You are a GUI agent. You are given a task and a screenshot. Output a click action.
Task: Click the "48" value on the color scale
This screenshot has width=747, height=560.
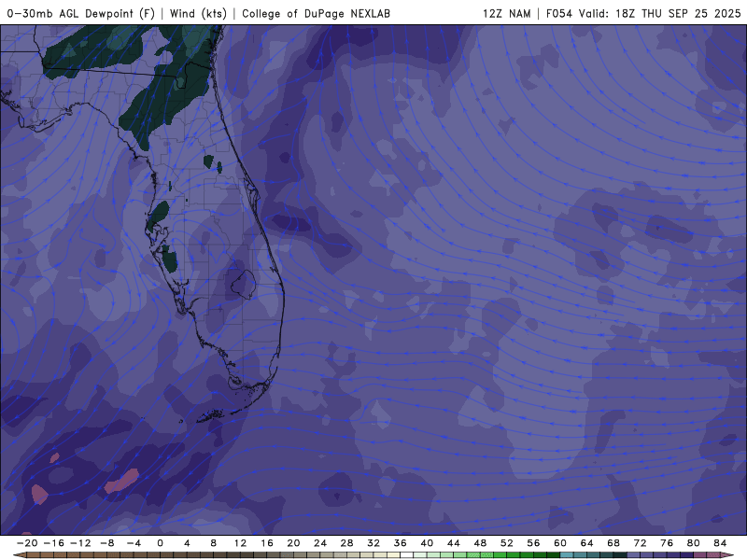pos(480,543)
